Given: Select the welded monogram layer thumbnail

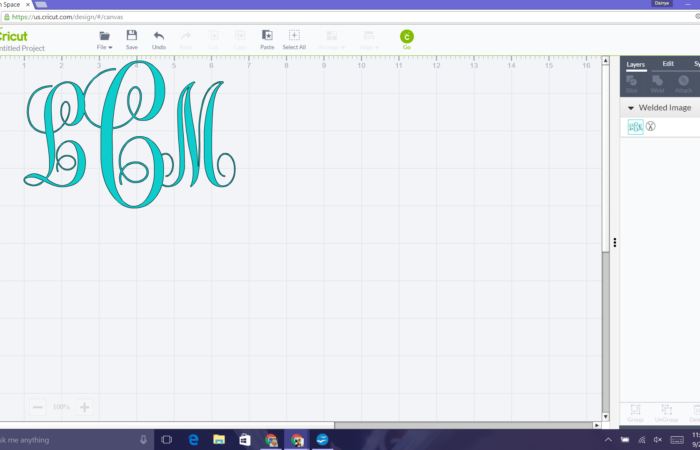Looking at the screenshot, I should tap(635, 127).
